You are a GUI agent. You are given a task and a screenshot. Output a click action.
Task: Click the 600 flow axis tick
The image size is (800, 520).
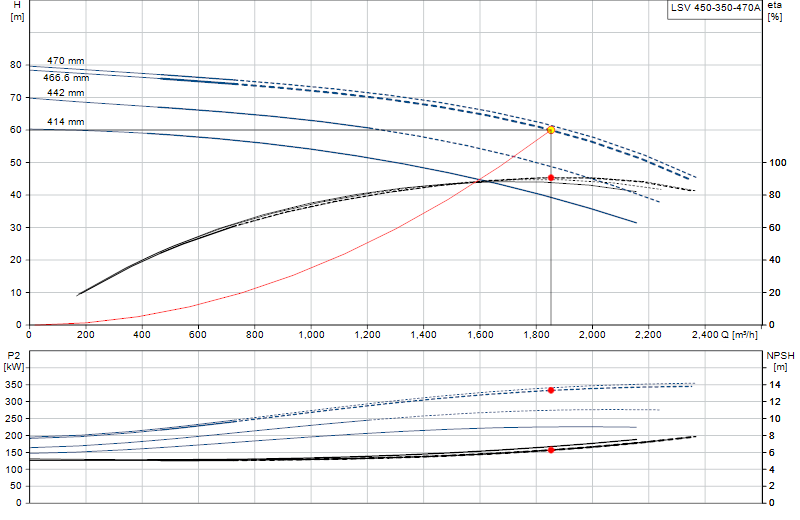pyautogui.click(x=198, y=335)
